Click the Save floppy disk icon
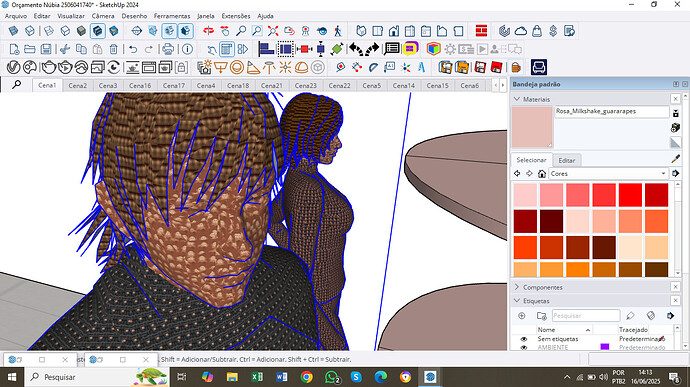 46,49
